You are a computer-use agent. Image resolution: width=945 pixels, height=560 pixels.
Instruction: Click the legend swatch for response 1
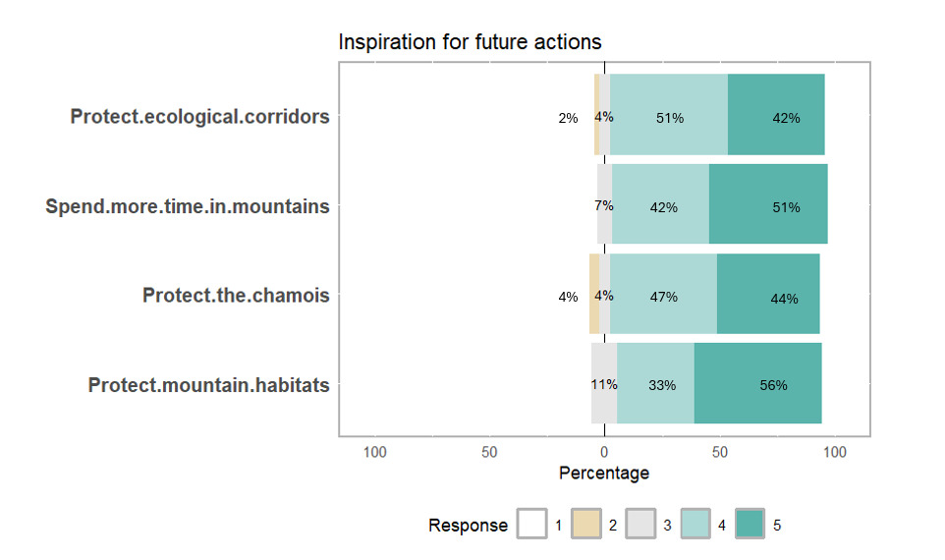531,525
